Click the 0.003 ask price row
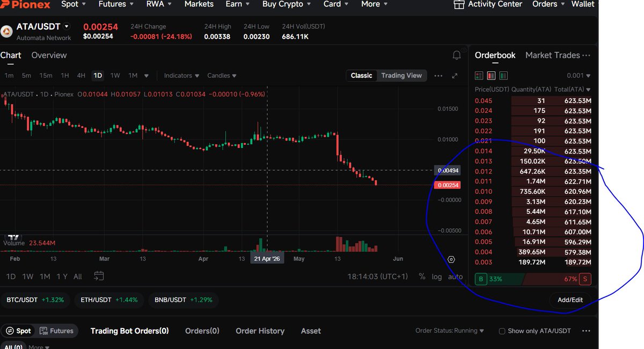Image resolution: width=644 pixels, height=349 pixels. point(533,263)
